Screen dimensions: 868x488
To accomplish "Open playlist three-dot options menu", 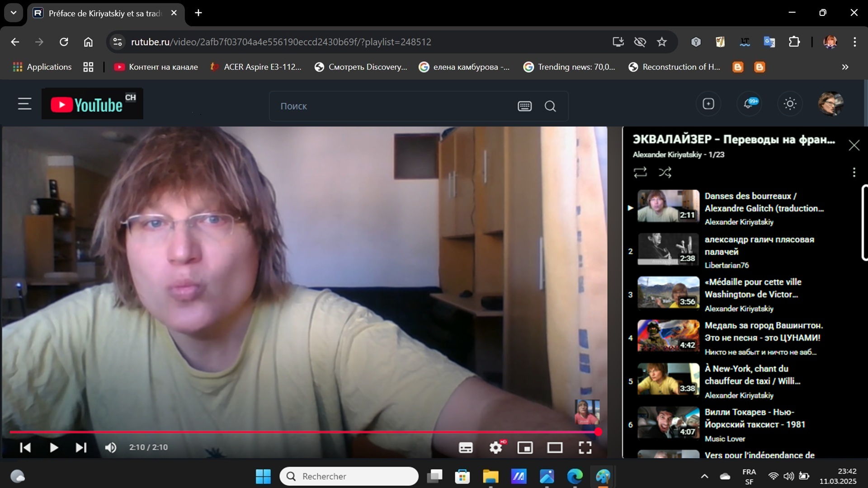I will click(x=854, y=172).
